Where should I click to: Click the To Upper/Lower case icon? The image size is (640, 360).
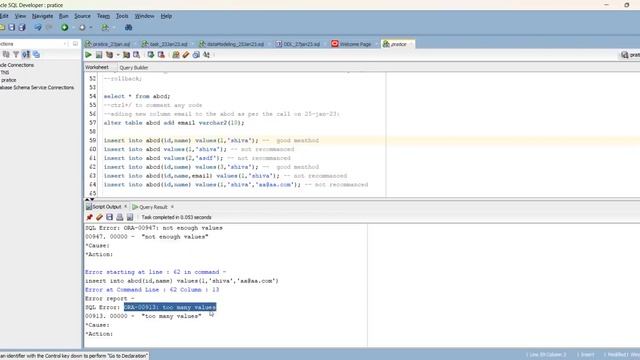pos(207,55)
